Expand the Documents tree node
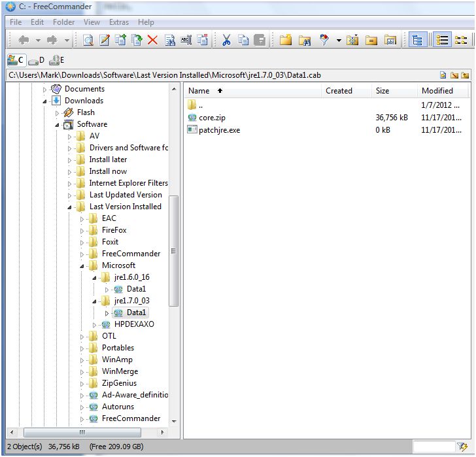Viewport: 476px width, 457px height. point(44,90)
